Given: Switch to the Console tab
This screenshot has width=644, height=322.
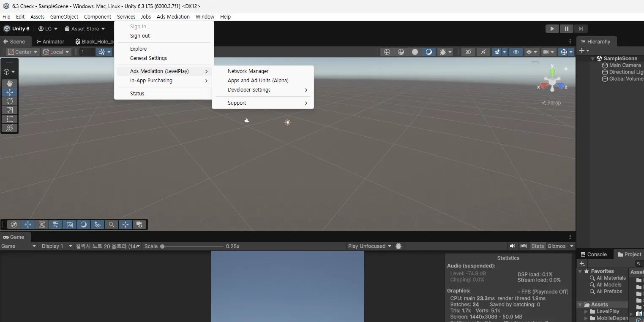Looking at the screenshot, I should coord(594,254).
